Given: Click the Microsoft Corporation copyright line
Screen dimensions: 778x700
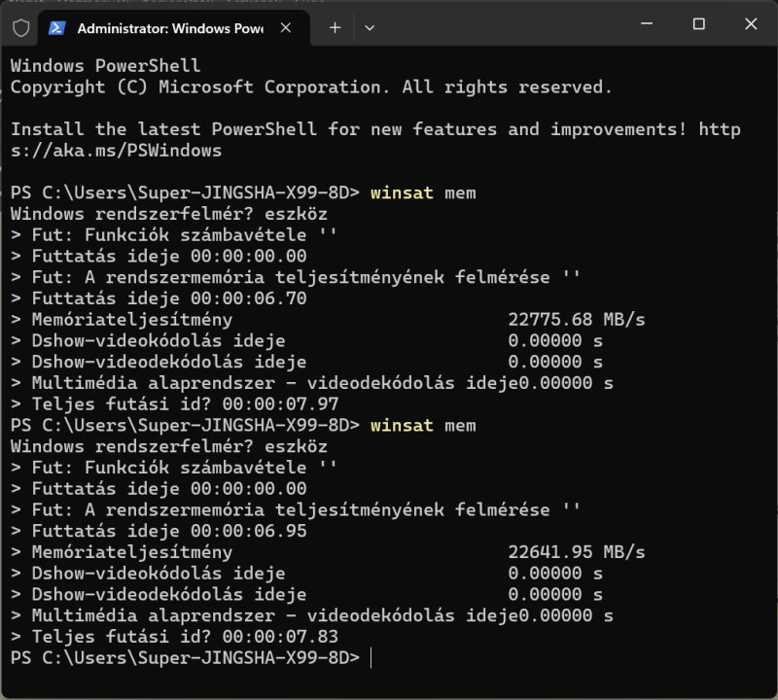Looking at the screenshot, I should (x=311, y=87).
